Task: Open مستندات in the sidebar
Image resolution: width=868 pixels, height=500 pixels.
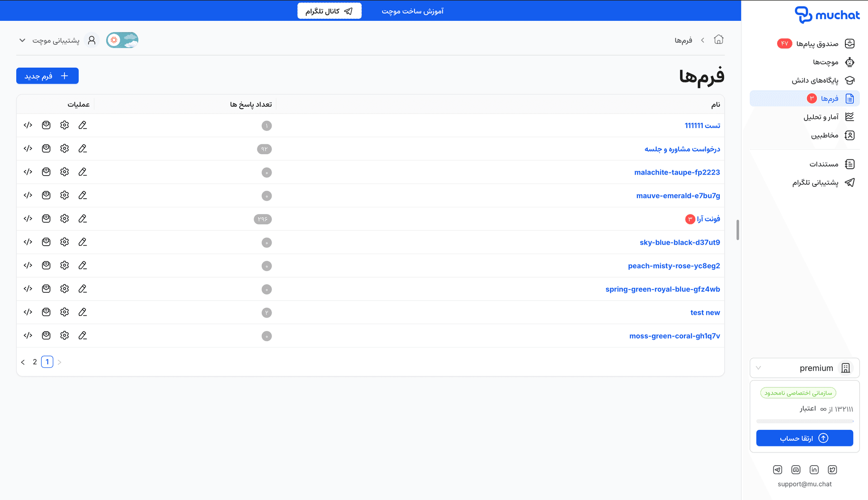Action: tap(804, 164)
